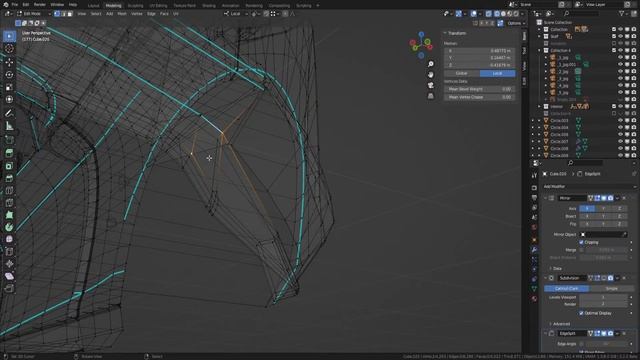Switch to the UV Editing workspace tab
Viewport: 640px width, 360px height.
click(158, 6)
